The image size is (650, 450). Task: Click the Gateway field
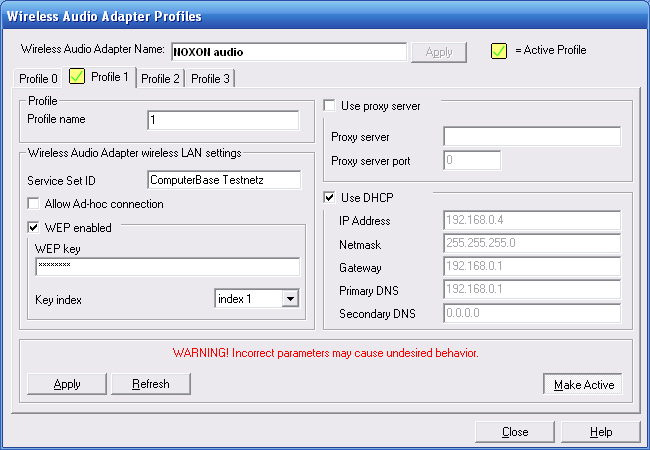(x=532, y=266)
